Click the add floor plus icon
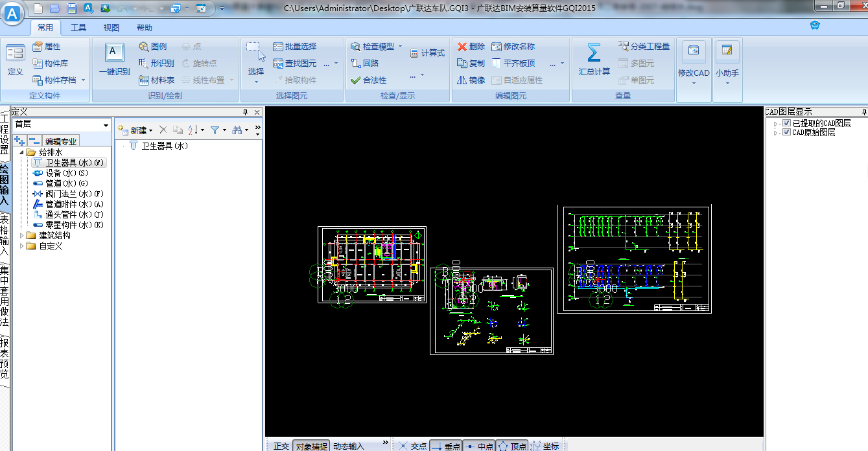Viewport: 868px width, 451px height. tap(19, 141)
